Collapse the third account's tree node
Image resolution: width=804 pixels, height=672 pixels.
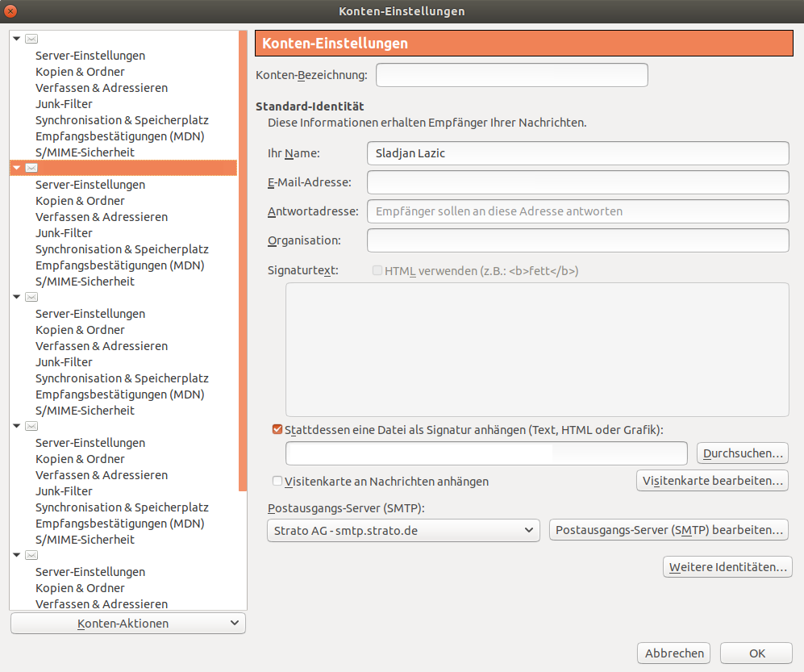click(16, 297)
